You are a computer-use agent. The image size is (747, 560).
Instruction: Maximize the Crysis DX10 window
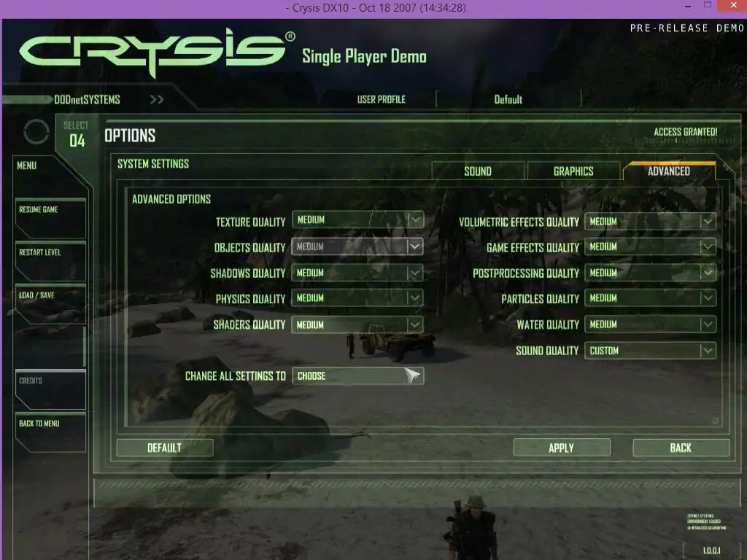[x=708, y=5]
